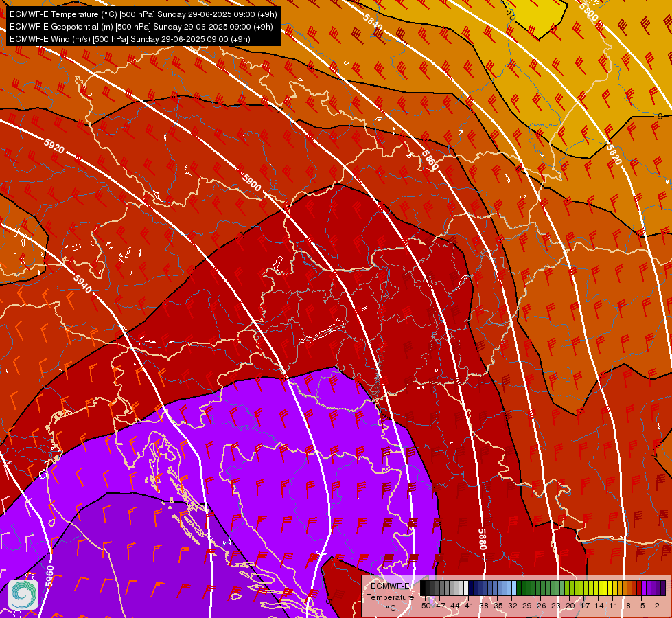Click the -26 legend tick label
Image resolution: width=672 pixels, height=618 pixels.
(x=540, y=606)
